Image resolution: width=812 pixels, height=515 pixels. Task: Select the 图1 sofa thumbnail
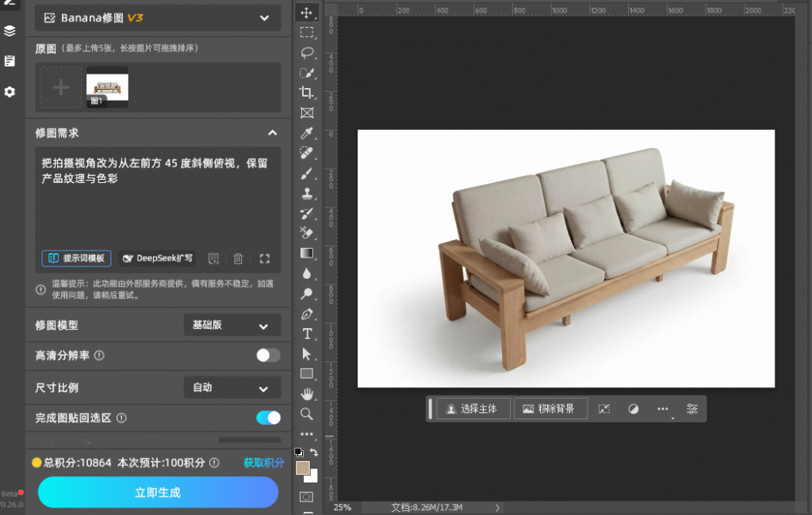tap(107, 87)
